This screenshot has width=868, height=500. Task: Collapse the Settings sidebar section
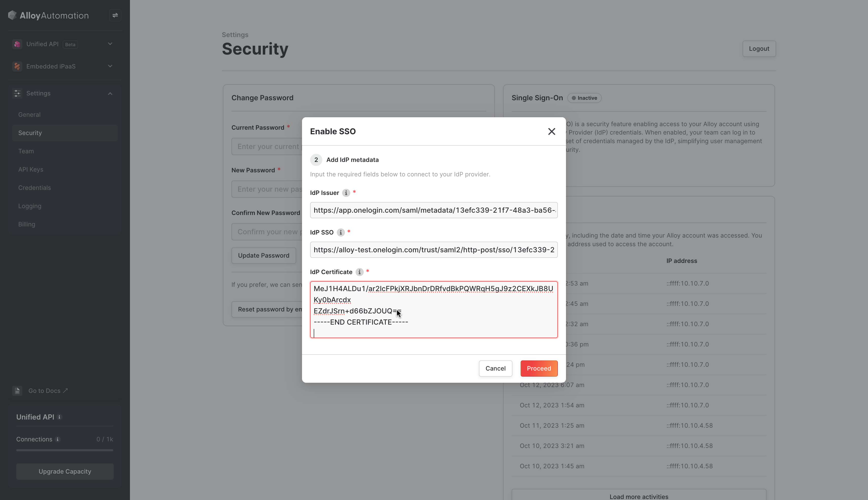110,93
